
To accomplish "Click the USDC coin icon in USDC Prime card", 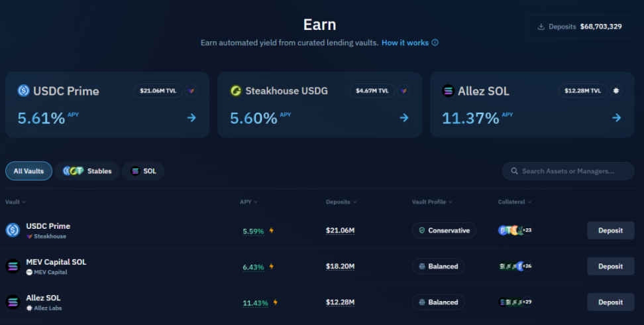I will [23, 90].
